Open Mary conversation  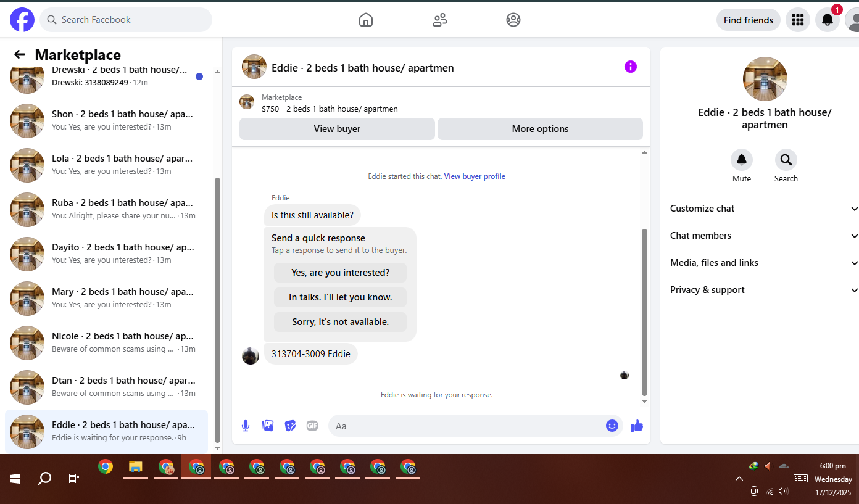[x=106, y=298]
